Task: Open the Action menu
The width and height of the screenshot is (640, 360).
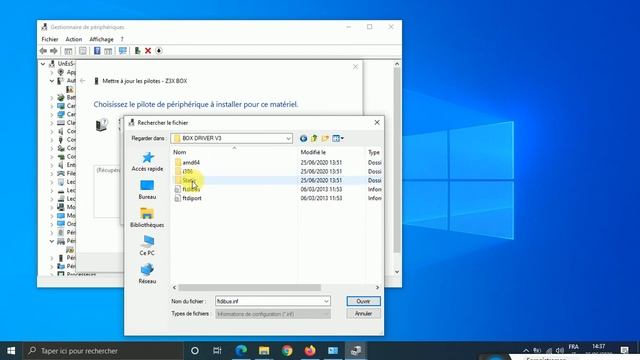Action: click(73, 39)
